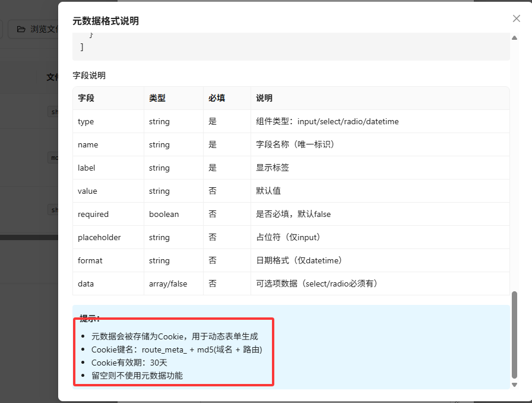Viewport: 532px width, 403px height.
Task: Click the 类型 column header
Action: pos(157,98)
